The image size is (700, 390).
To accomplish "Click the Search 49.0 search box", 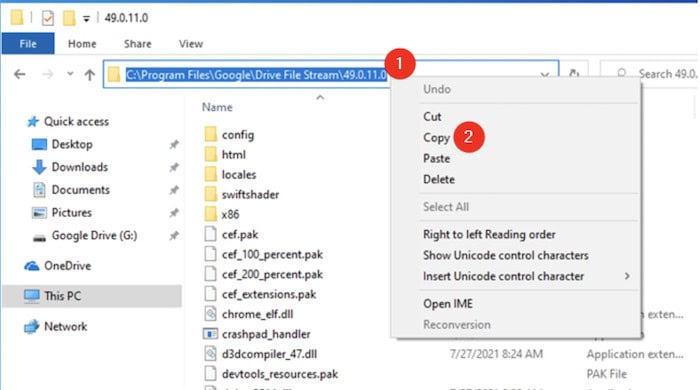I will [655, 74].
